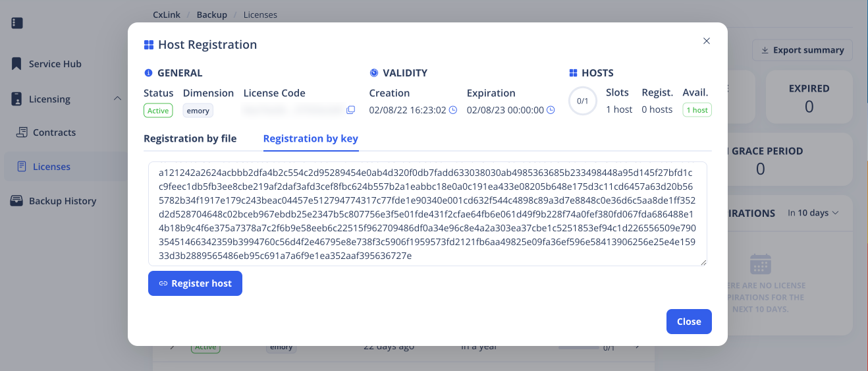Screen dimensions: 868x371
Task: Click the Backup breadcrumb link
Action: coord(211,14)
